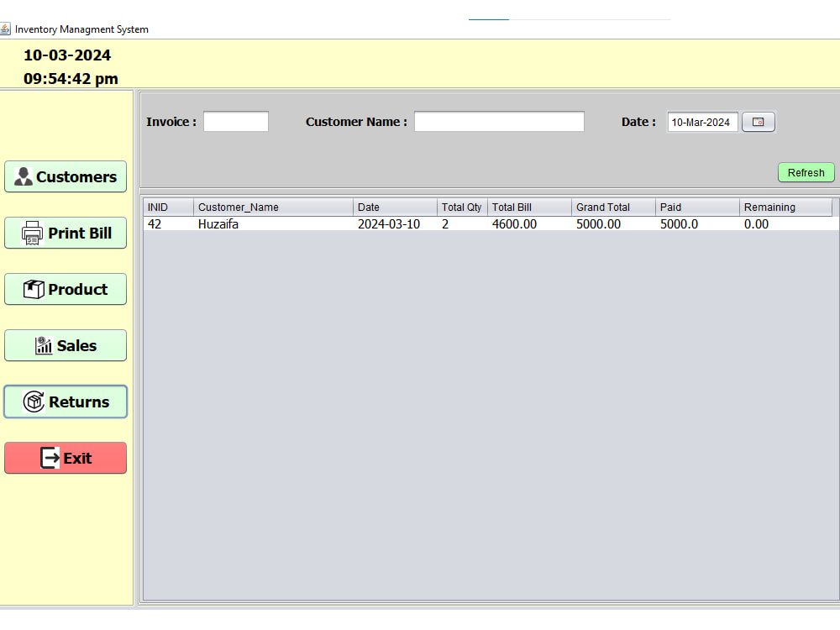Click inside the Invoice input field
This screenshot has width=840, height=630.
235,121
